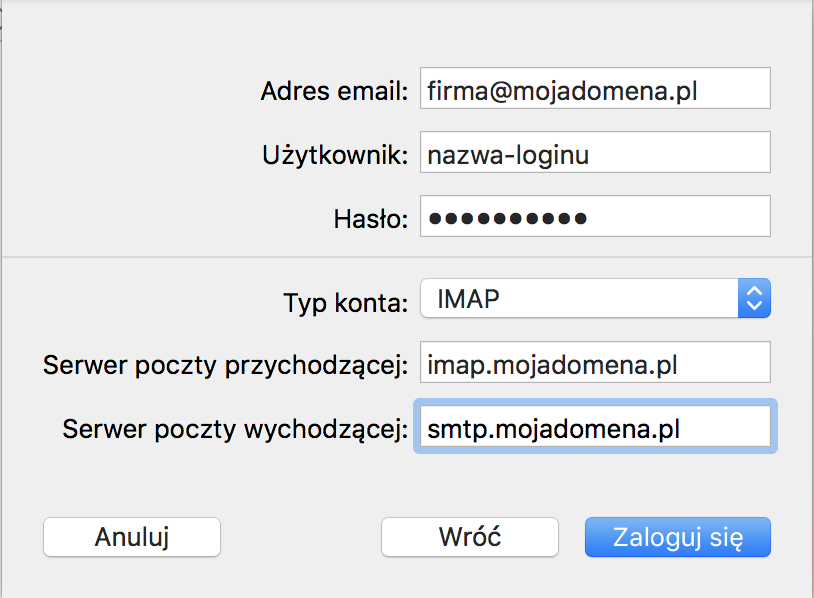The image size is (814, 598).
Task: Focus the Adres email input field
Action: (595, 88)
